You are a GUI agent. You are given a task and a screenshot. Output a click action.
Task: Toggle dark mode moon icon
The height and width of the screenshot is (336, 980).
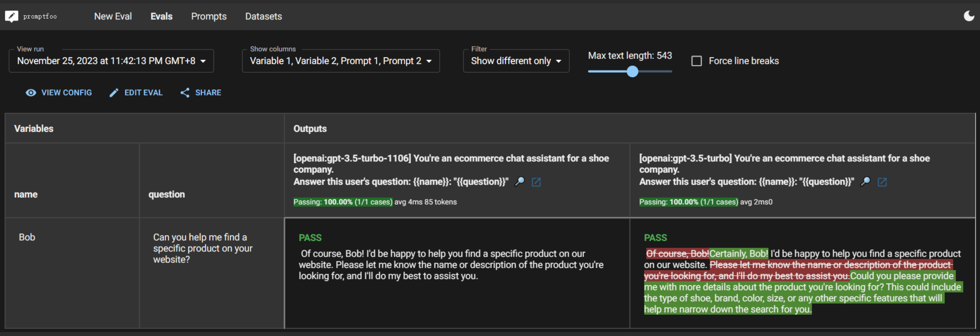coord(969,16)
